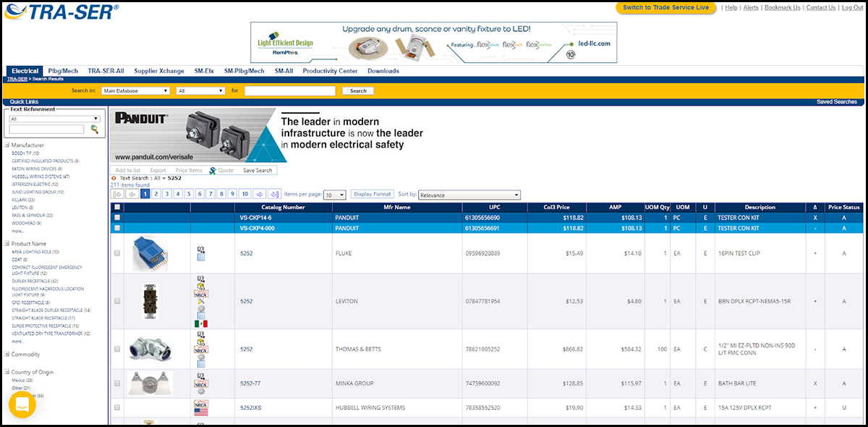
Task: Go to the next results page arrow
Action: [259, 194]
